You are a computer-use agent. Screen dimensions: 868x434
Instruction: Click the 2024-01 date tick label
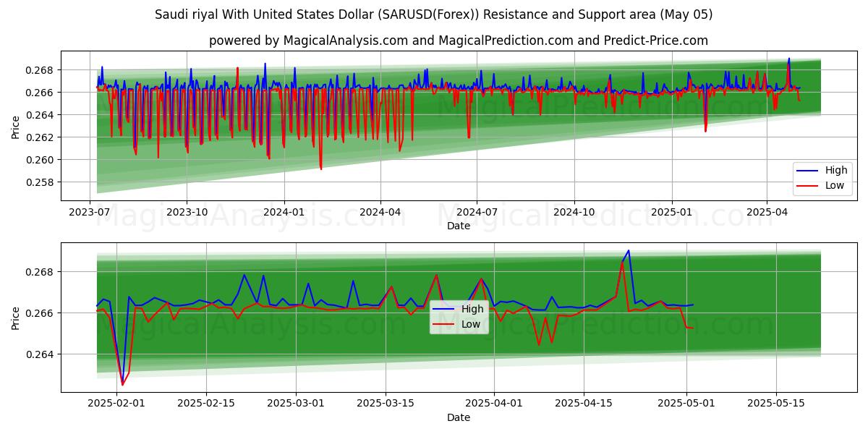click(x=284, y=212)
